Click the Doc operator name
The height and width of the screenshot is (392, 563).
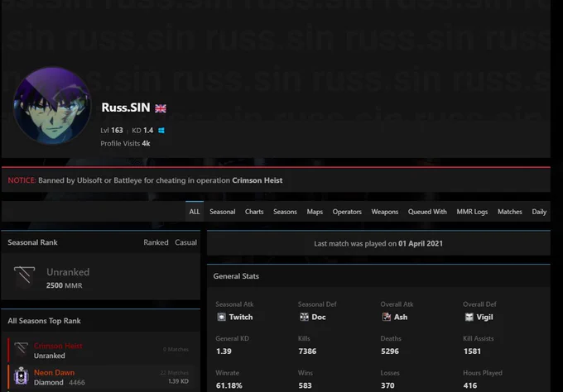click(x=319, y=317)
